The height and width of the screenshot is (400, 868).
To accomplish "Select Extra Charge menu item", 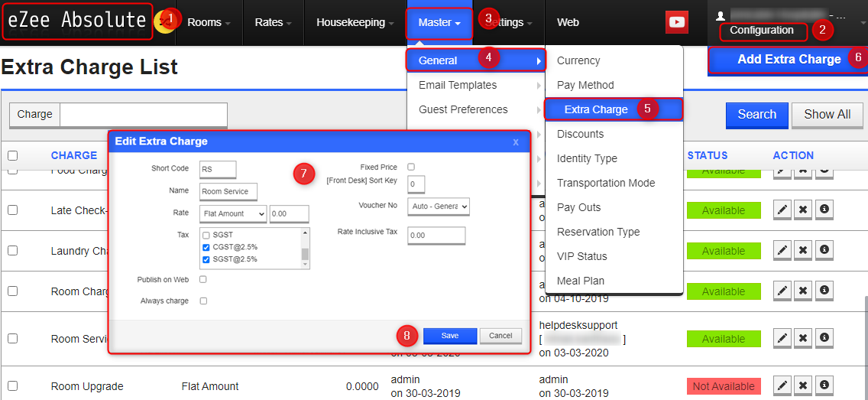I will coord(614,109).
